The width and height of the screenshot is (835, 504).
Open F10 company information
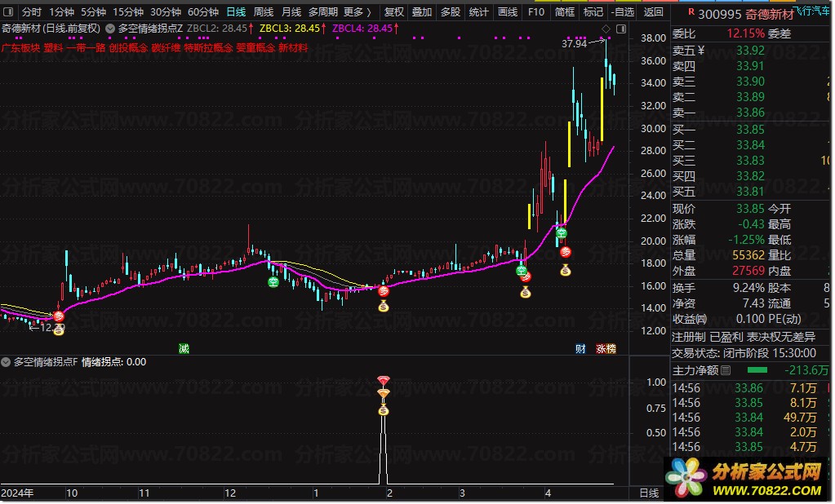[x=536, y=11]
